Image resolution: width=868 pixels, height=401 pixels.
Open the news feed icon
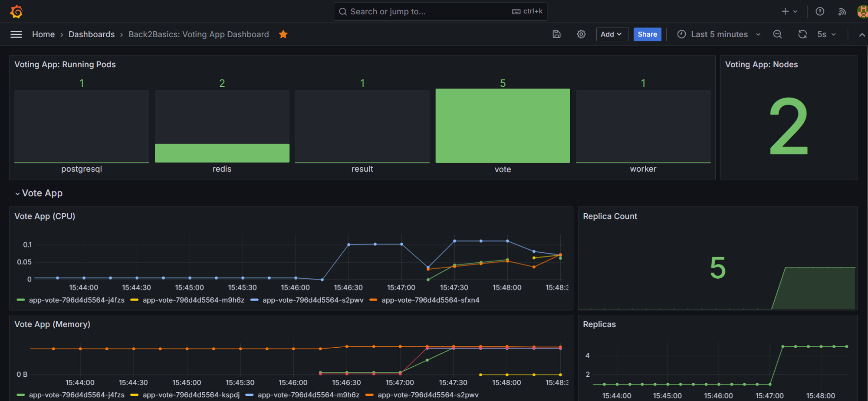(x=842, y=11)
